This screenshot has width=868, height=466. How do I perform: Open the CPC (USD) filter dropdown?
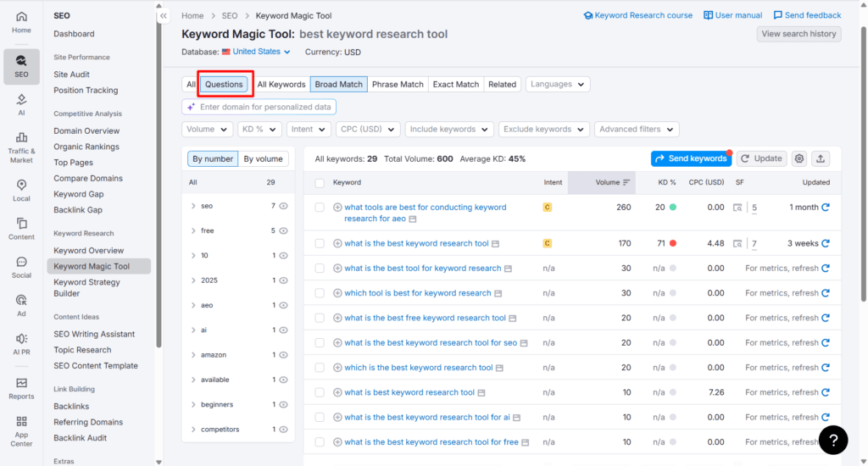click(368, 129)
